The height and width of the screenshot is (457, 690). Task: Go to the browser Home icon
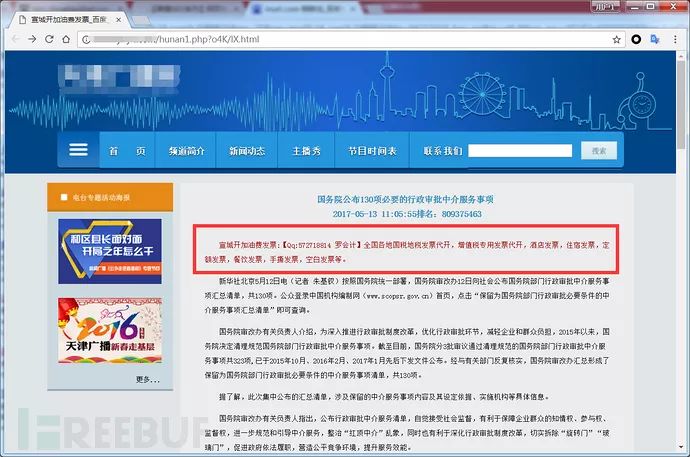click(x=66, y=39)
